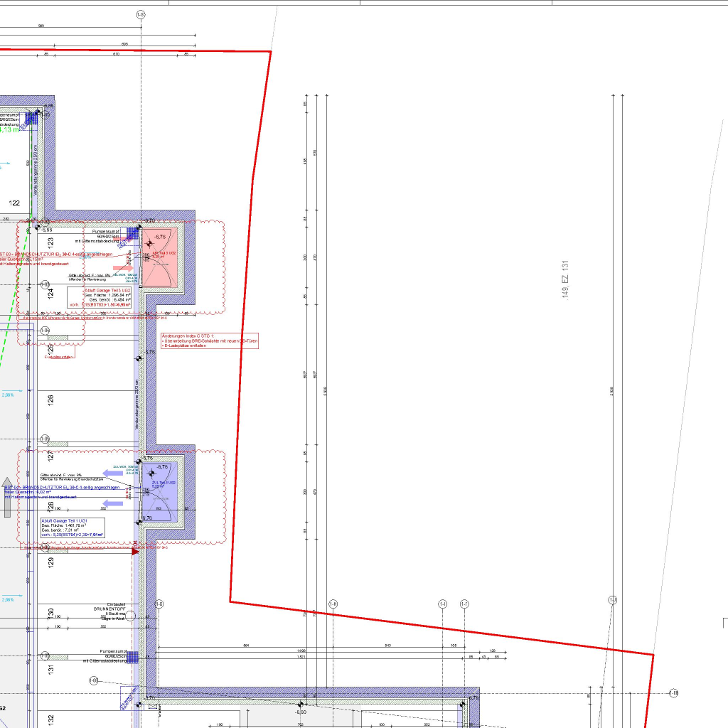This screenshot has height=728, width=728.
Task: Click the lower blue airflow arrow
Action: pyautogui.click(x=112, y=503)
